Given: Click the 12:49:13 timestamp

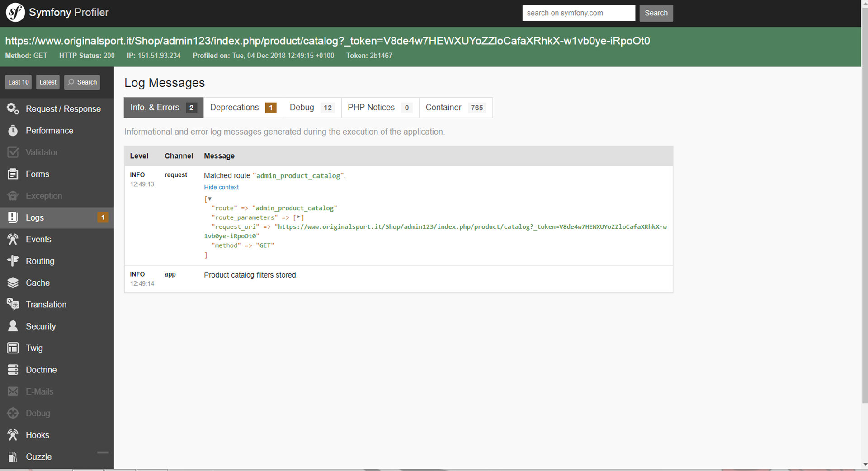Looking at the screenshot, I should [x=142, y=184].
